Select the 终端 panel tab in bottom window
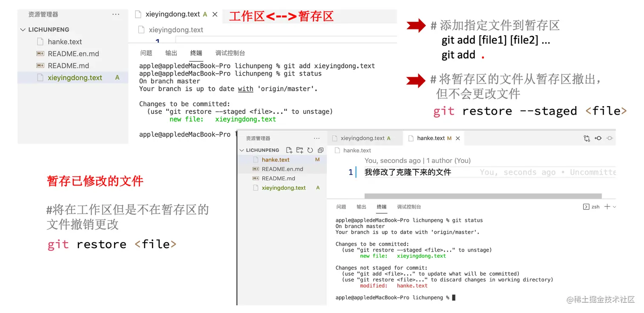This screenshot has height=313, width=644. click(x=382, y=207)
